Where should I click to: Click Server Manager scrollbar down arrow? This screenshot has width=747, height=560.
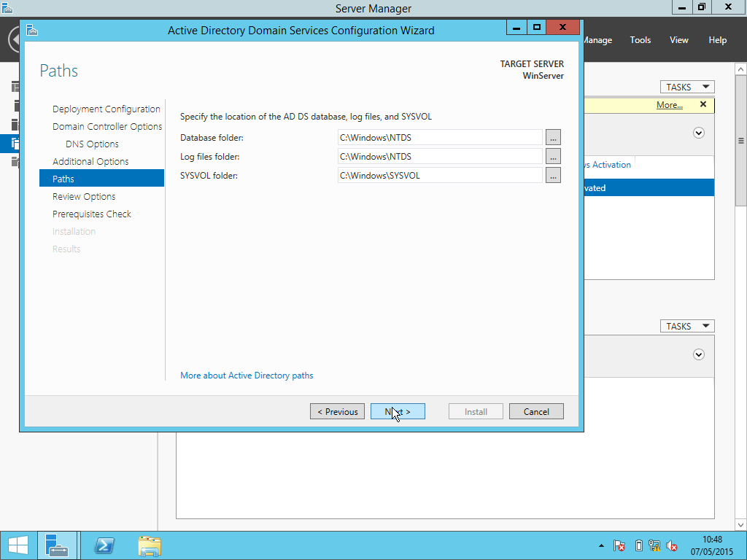741,525
